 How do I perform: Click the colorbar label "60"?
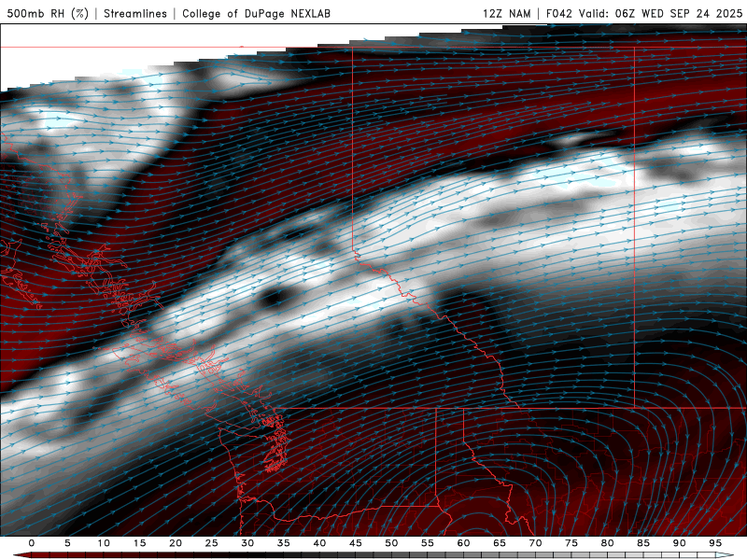point(463,543)
